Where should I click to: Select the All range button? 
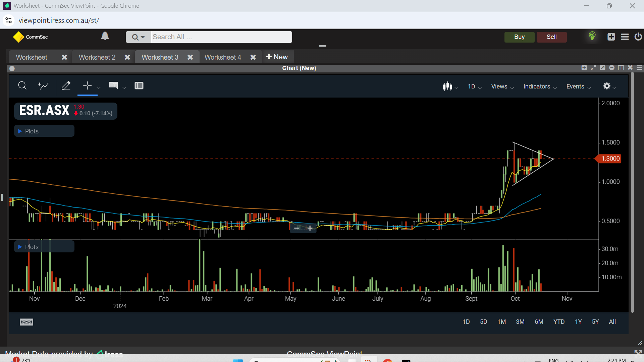tap(612, 322)
